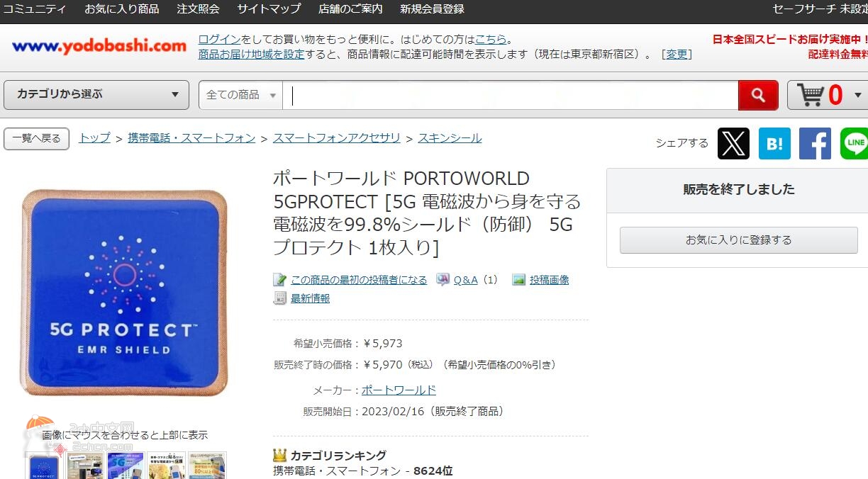The image size is (868, 479).
Task: Go to スマートフォンアクセサリ breadcrumb
Action: point(337,138)
